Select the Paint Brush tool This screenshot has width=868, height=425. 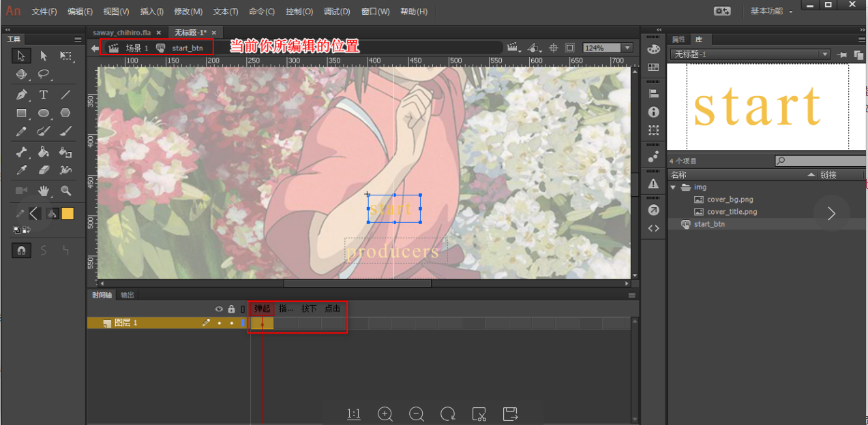[44, 131]
